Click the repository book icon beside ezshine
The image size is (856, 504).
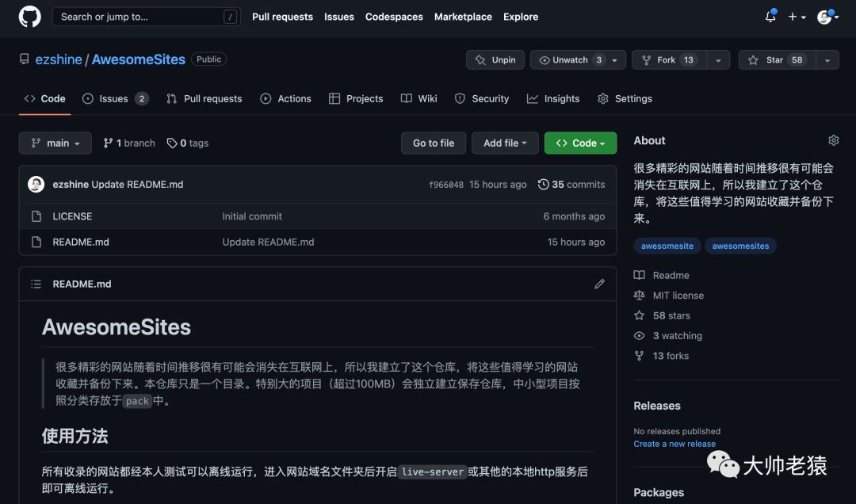(x=24, y=59)
